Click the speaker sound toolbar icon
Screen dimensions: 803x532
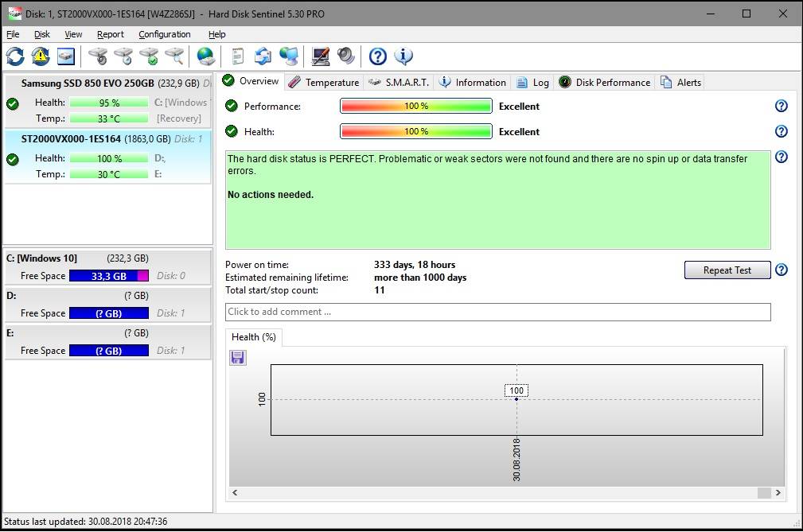tap(345, 56)
